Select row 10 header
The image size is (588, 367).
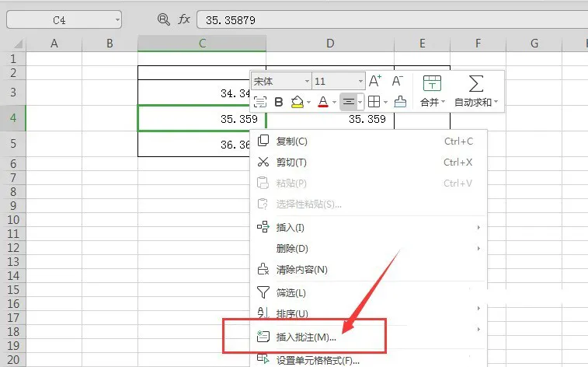[x=12, y=219]
